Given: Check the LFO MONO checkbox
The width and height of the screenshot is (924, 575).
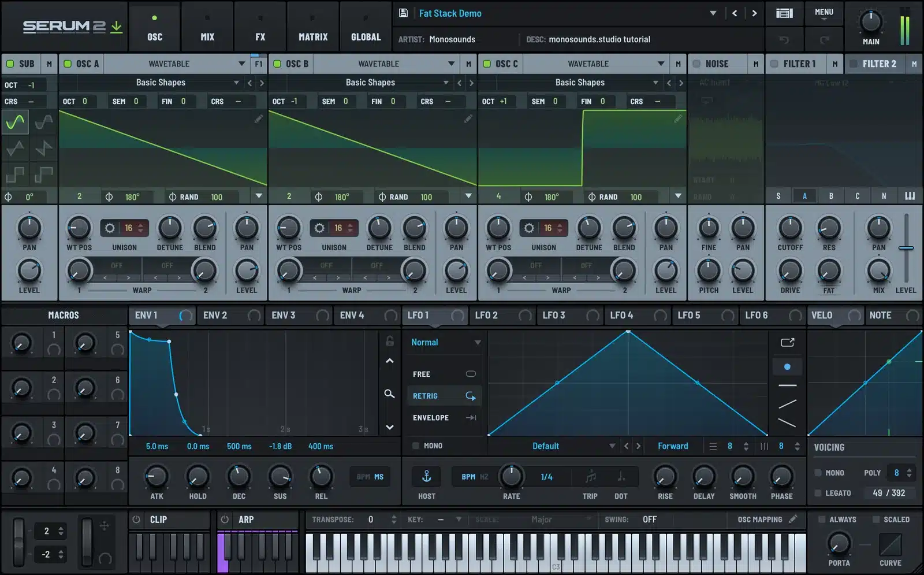Looking at the screenshot, I should pos(416,446).
